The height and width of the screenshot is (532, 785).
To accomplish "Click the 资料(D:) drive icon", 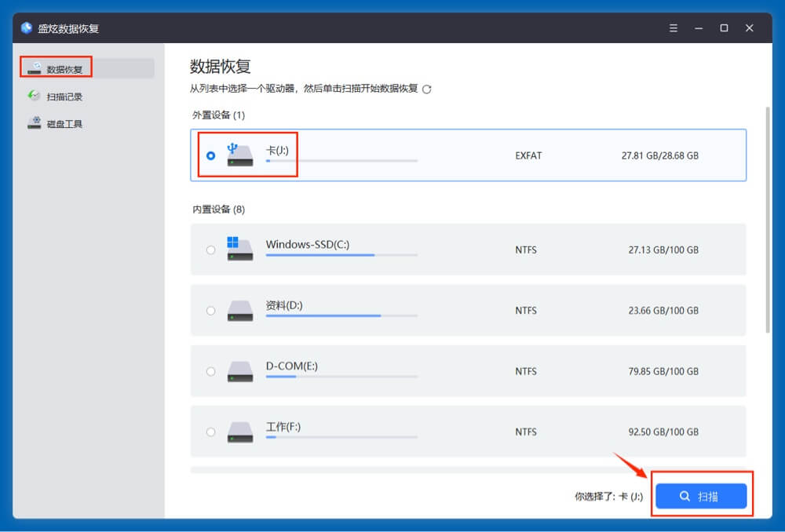I will 239,310.
